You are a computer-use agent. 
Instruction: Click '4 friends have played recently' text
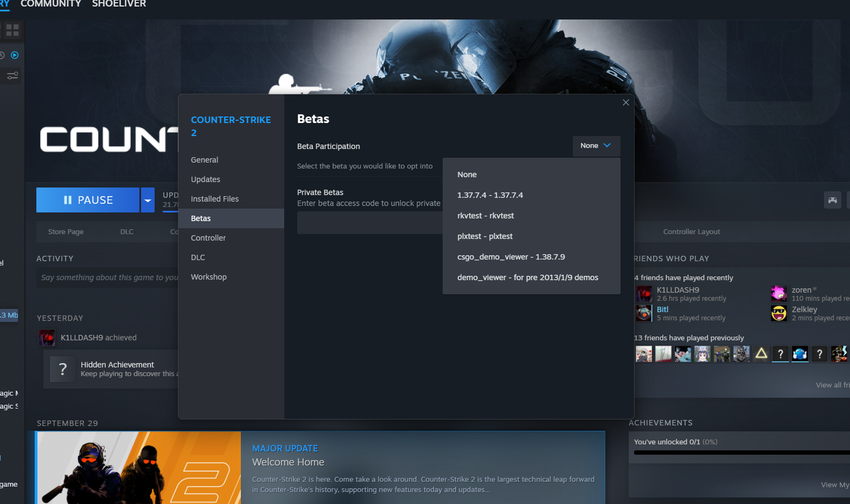click(683, 277)
